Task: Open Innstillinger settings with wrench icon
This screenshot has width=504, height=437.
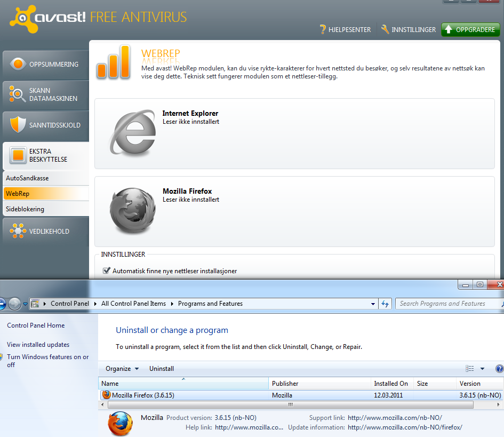Action: point(408,29)
